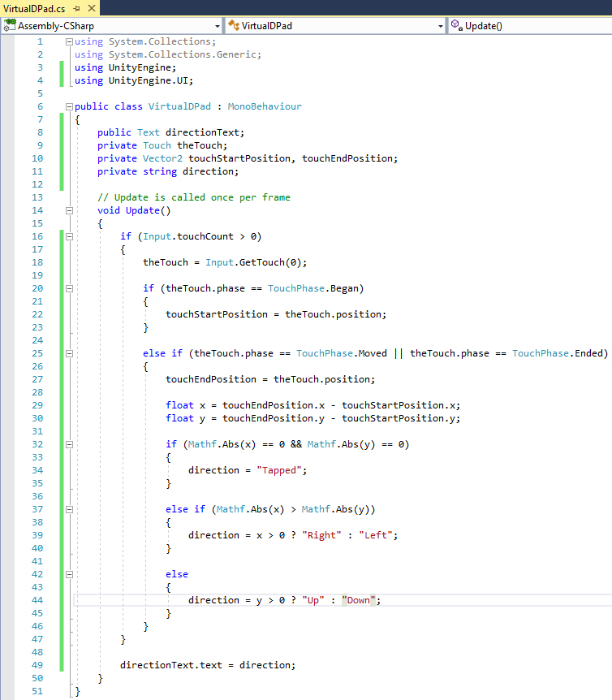Click the '// Update is called once per frame' comment

pyautogui.click(x=194, y=197)
